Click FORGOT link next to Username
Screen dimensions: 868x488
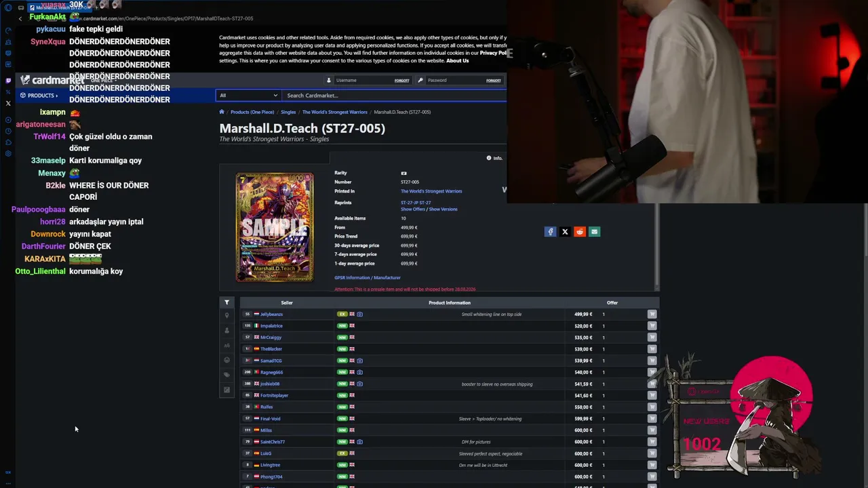(402, 81)
